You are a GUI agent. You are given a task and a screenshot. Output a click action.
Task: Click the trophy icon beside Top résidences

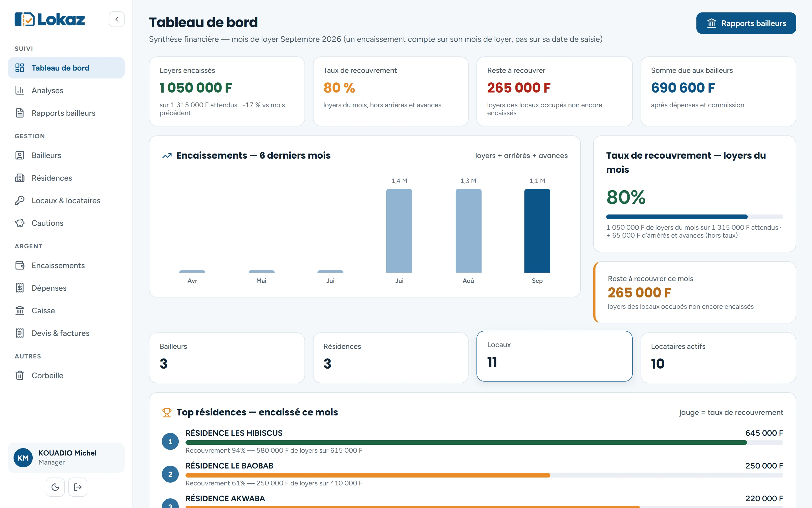167,412
